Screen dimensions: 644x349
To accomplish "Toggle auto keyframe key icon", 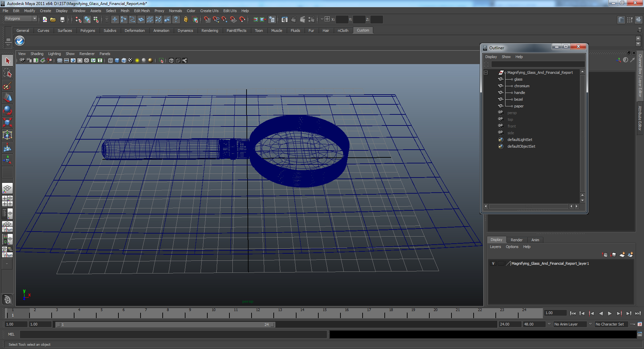I will [x=633, y=324].
